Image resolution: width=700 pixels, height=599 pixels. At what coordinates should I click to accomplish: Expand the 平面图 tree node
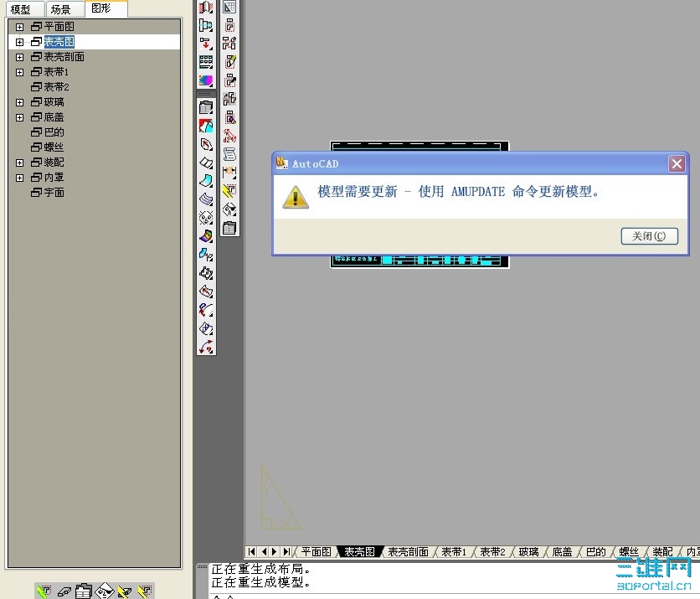[19, 27]
